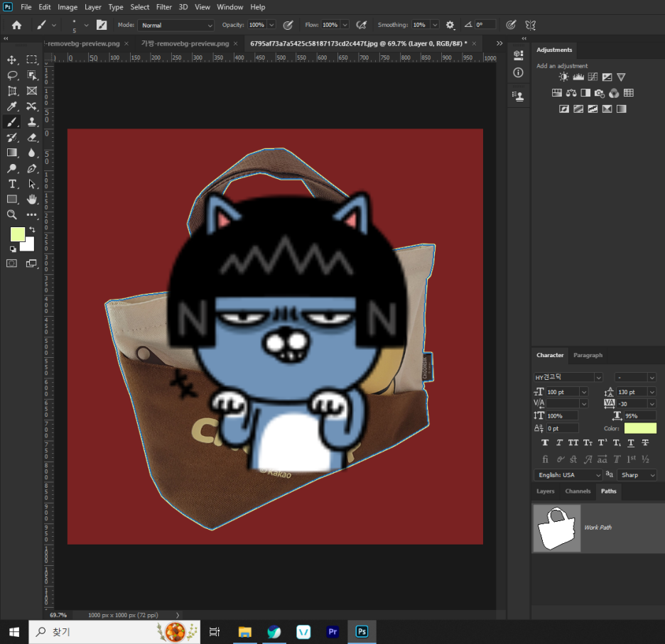Toggle pressure for opacity
This screenshot has width=665, height=644.
pos(288,25)
